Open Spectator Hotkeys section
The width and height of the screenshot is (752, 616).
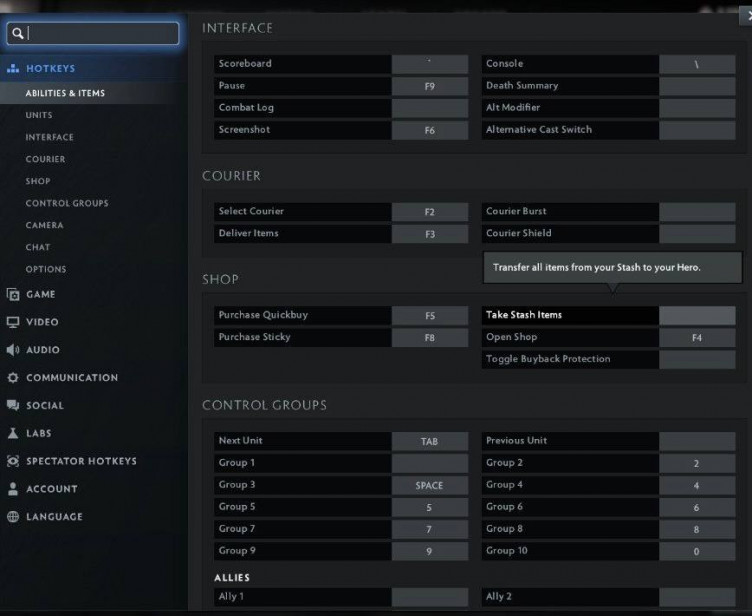(x=81, y=461)
